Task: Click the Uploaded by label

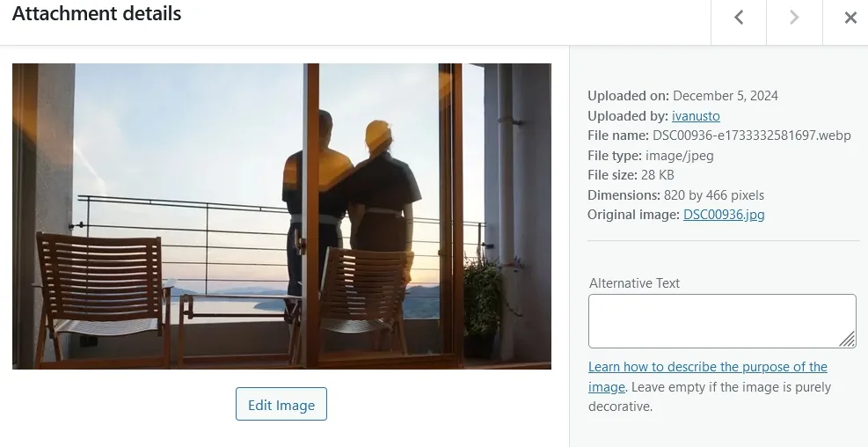Action: point(628,116)
